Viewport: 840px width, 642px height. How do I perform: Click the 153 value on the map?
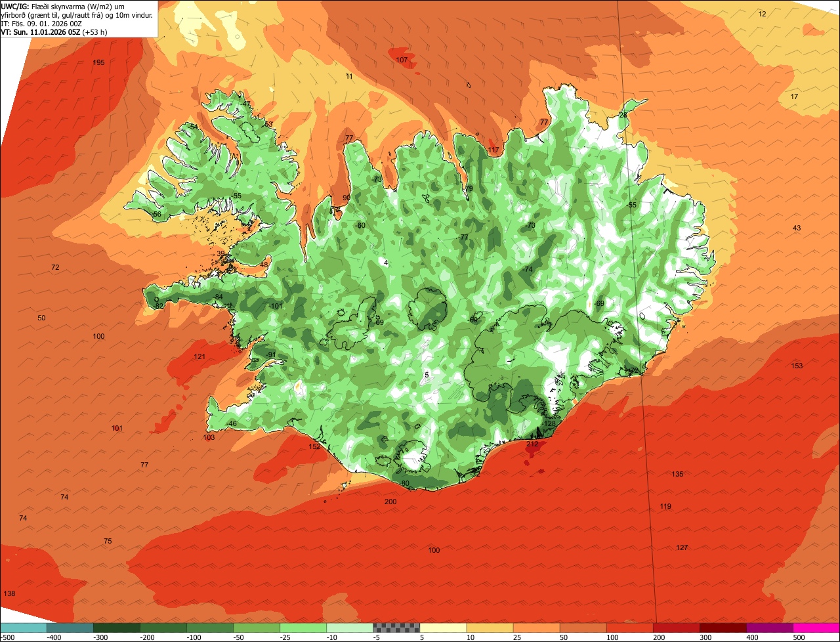[797, 366]
